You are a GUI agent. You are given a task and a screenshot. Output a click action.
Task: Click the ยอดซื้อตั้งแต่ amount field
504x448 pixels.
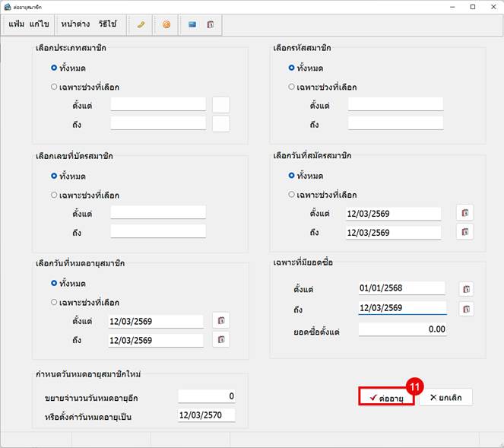402,329
